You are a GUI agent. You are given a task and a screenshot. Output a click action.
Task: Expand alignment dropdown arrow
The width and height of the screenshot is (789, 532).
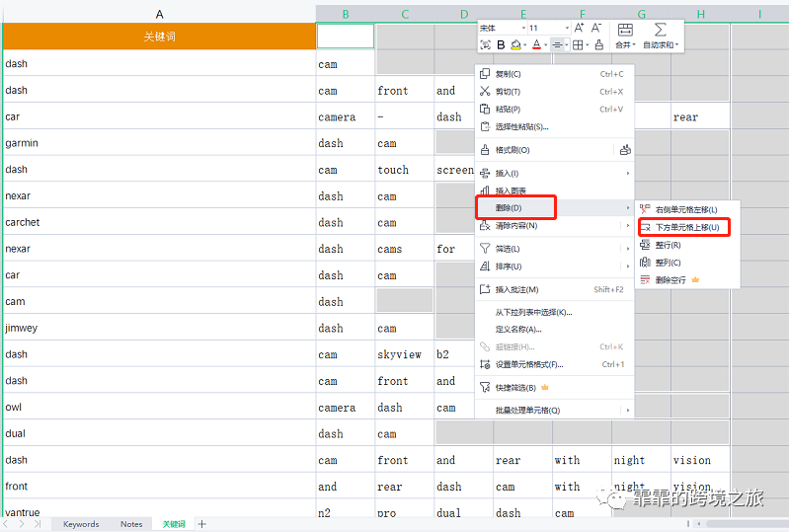point(566,45)
